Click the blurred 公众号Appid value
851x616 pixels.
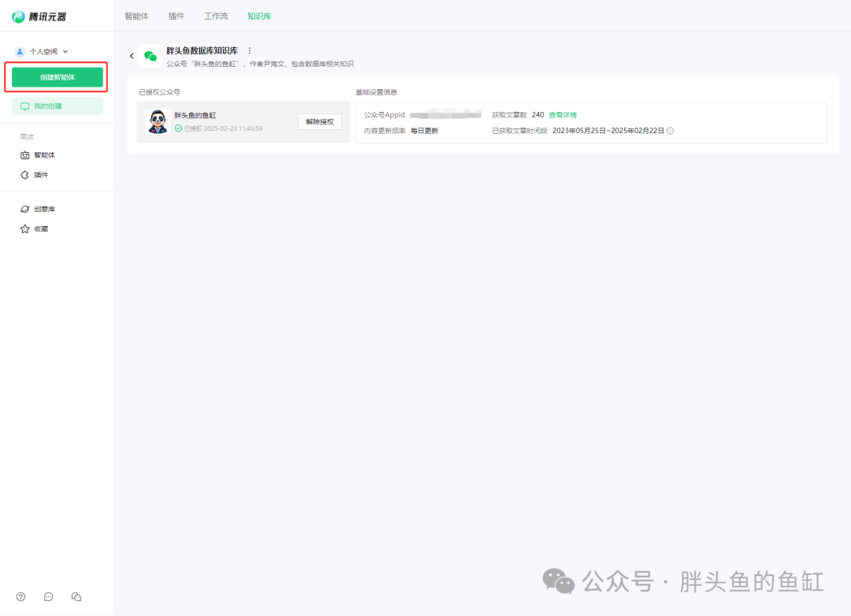pos(445,114)
